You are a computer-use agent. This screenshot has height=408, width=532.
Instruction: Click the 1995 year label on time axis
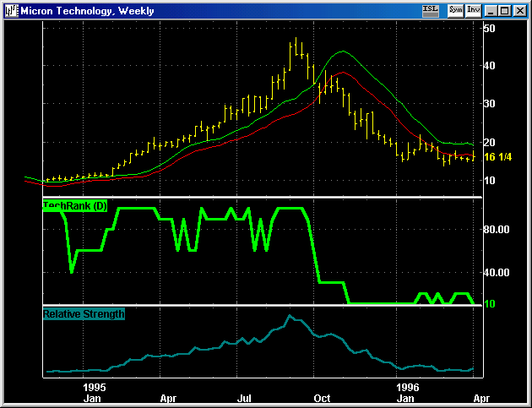(95, 387)
